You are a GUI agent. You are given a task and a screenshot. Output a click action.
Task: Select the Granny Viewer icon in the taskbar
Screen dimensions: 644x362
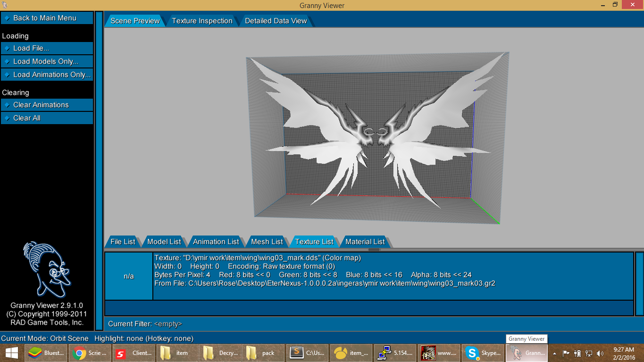point(526,353)
